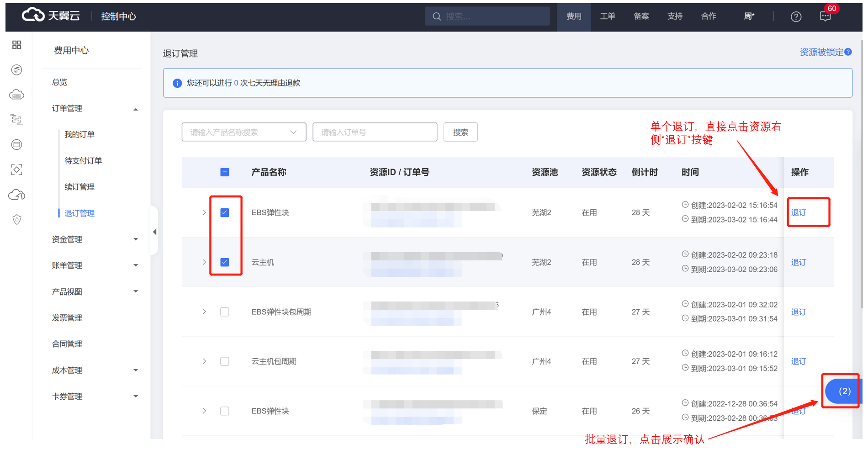Open the help question mark icon
This screenshot has width=868, height=455.
point(796,17)
